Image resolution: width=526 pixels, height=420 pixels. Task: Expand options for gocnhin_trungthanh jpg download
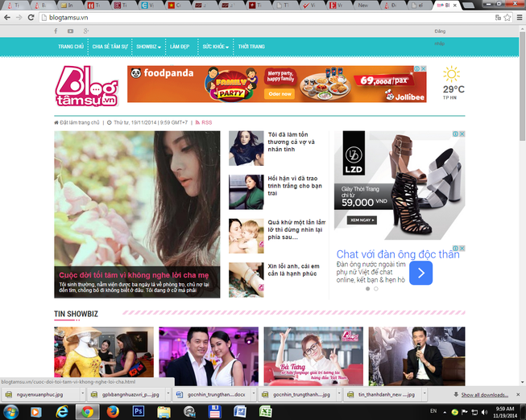339,394
